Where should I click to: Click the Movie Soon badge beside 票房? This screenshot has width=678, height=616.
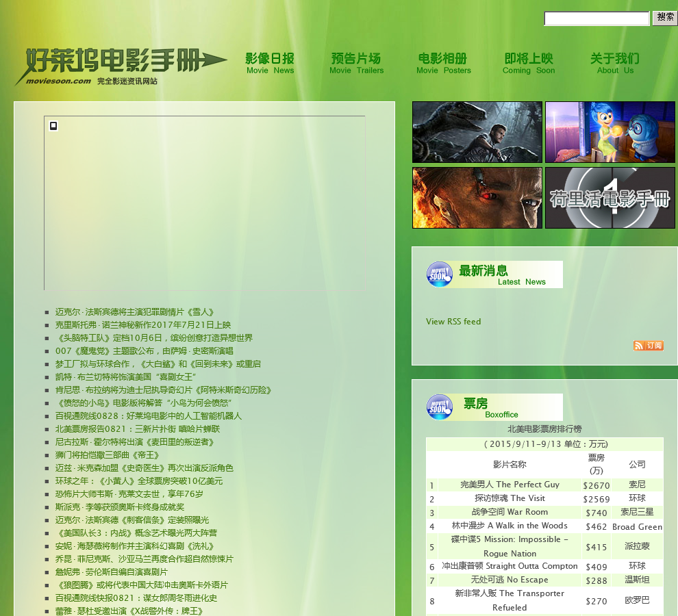pyautogui.click(x=439, y=407)
